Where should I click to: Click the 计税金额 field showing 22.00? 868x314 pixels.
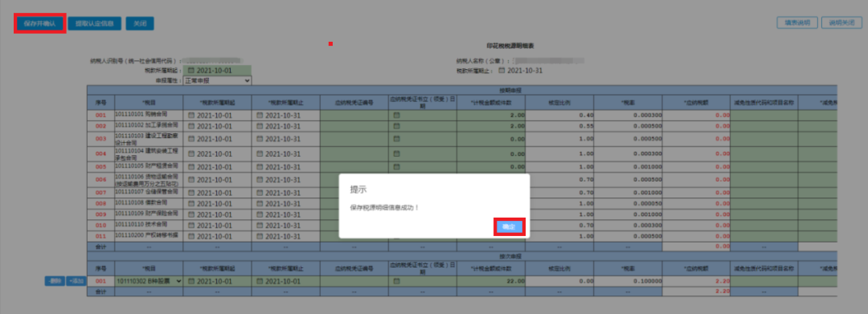pos(490,281)
